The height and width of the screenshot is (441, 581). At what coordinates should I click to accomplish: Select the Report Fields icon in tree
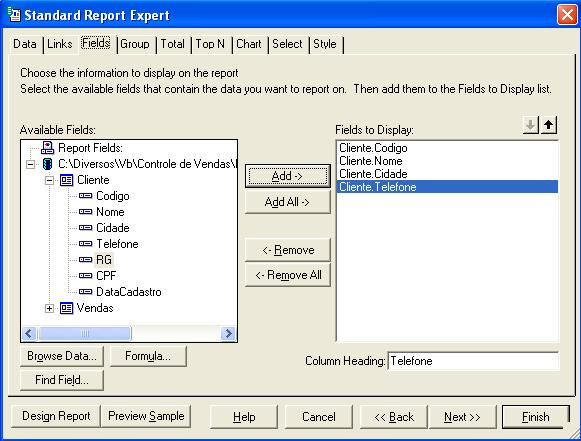[x=47, y=147]
